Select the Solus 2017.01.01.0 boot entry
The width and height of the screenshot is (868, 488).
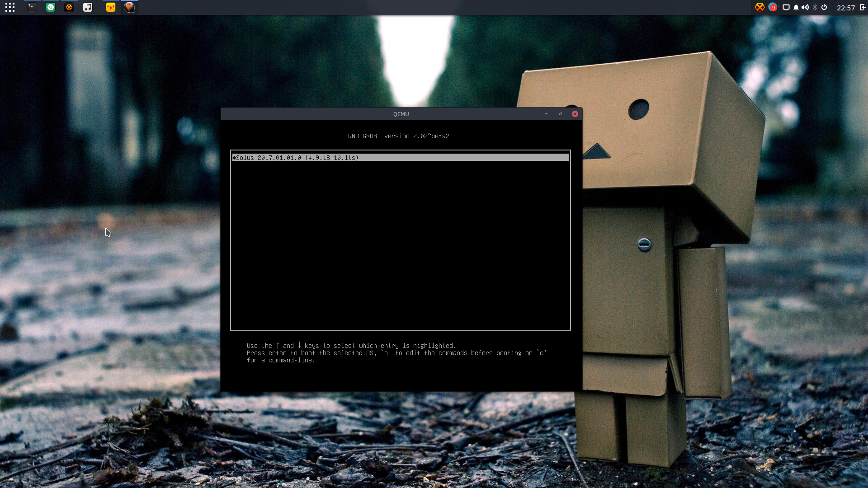pyautogui.click(x=401, y=158)
